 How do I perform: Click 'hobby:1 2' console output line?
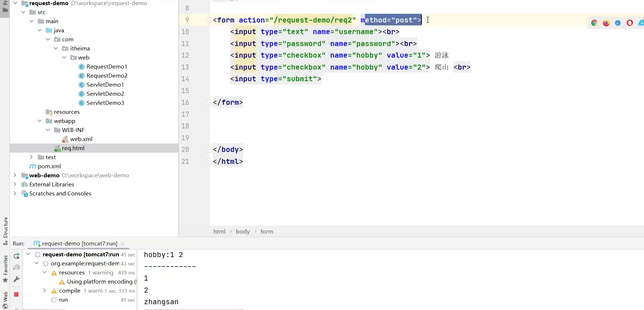click(163, 255)
